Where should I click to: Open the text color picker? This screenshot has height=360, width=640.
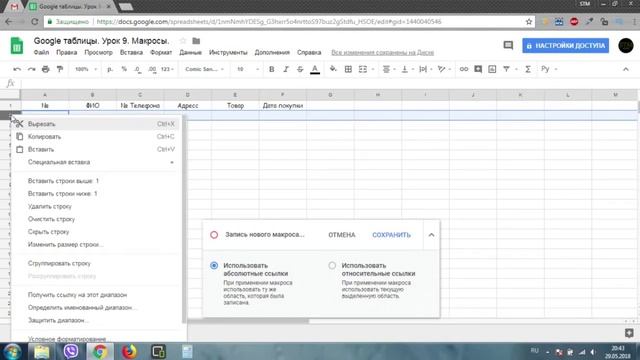coord(315,69)
